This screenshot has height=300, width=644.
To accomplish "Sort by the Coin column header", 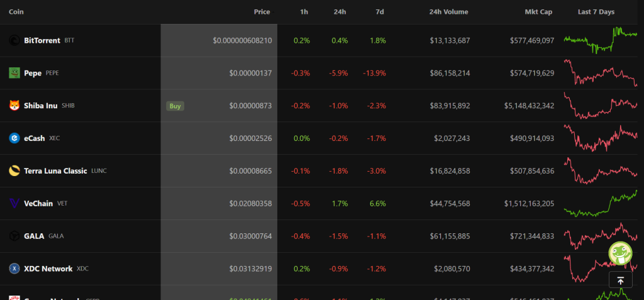I will (16, 12).
